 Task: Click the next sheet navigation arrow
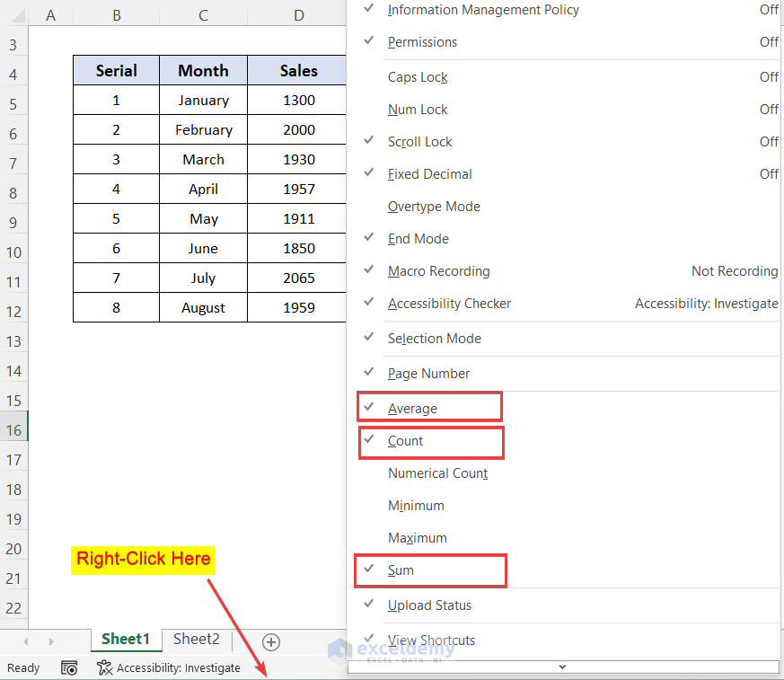(x=49, y=641)
